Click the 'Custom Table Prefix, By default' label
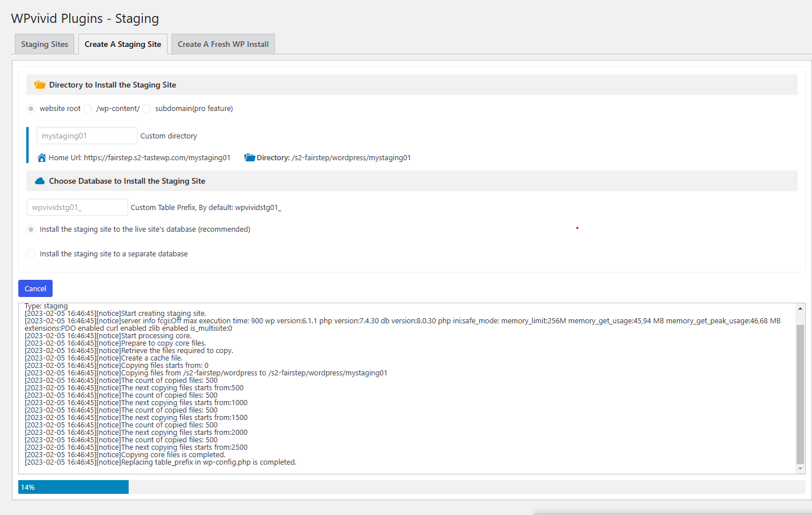This screenshot has height=515, width=812. click(206, 208)
